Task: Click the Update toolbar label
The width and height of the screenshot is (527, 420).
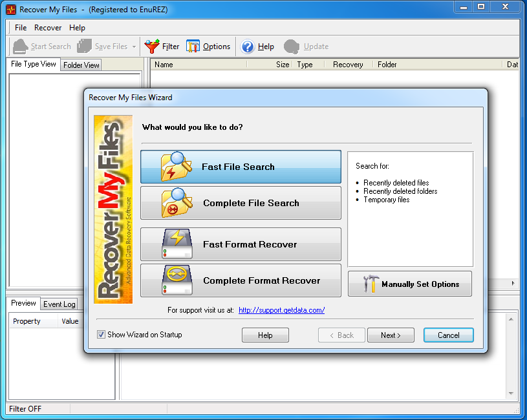Action: 316,47
